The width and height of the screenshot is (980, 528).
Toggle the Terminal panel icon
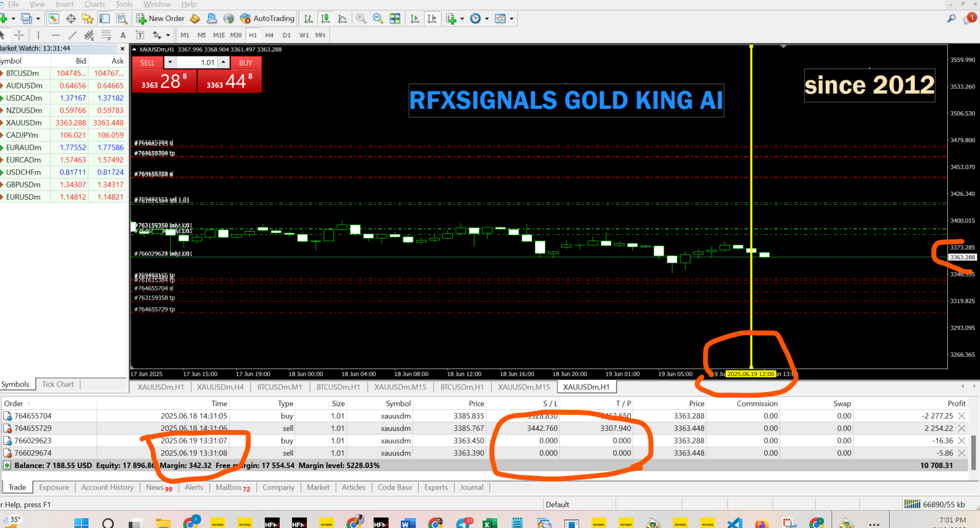point(105,19)
